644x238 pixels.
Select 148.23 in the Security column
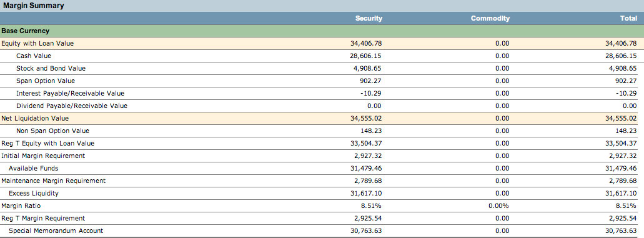point(371,131)
